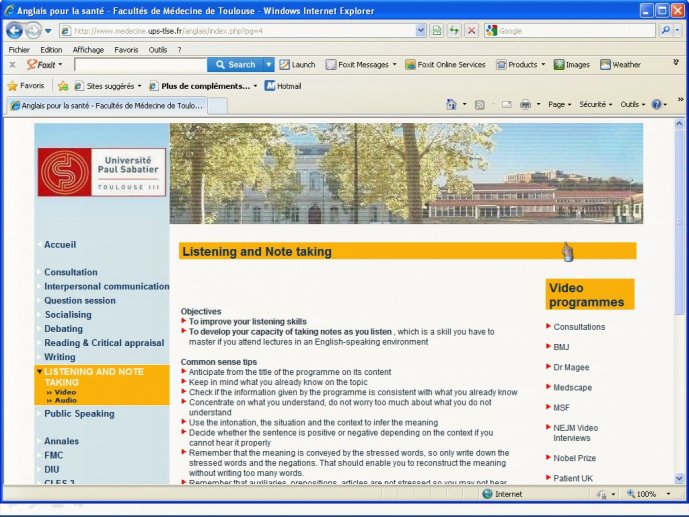Click the RSS feeds icon

click(479, 105)
